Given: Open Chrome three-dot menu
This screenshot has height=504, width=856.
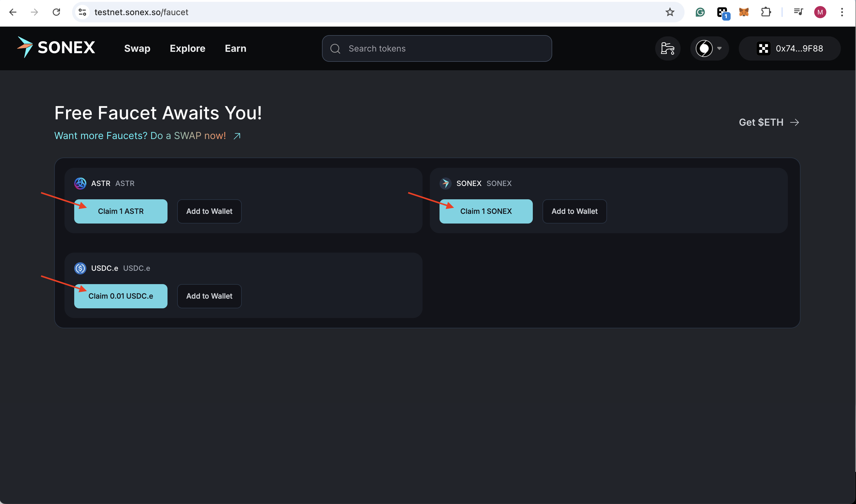Looking at the screenshot, I should point(842,12).
